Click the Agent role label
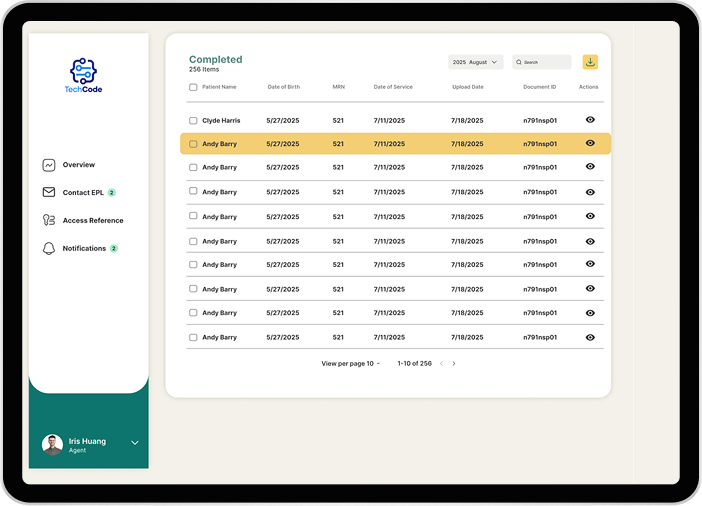 coord(77,450)
